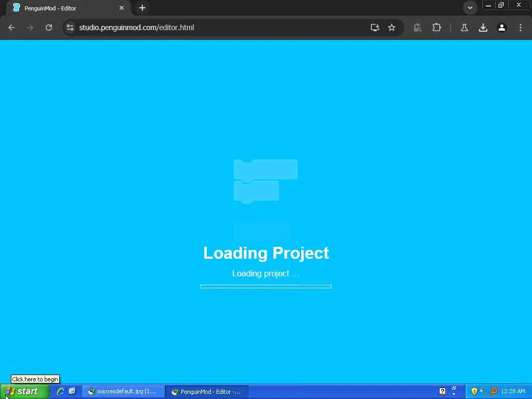
Task: Reload the PenguinMod editor page
Action: pos(49,28)
